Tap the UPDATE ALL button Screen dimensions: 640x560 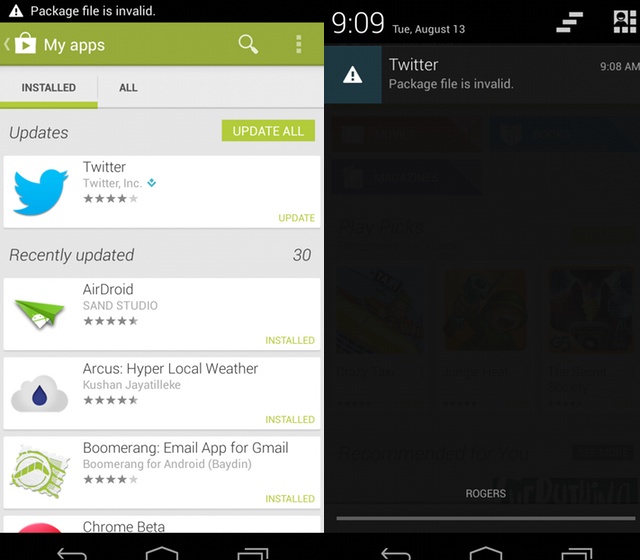pyautogui.click(x=268, y=131)
